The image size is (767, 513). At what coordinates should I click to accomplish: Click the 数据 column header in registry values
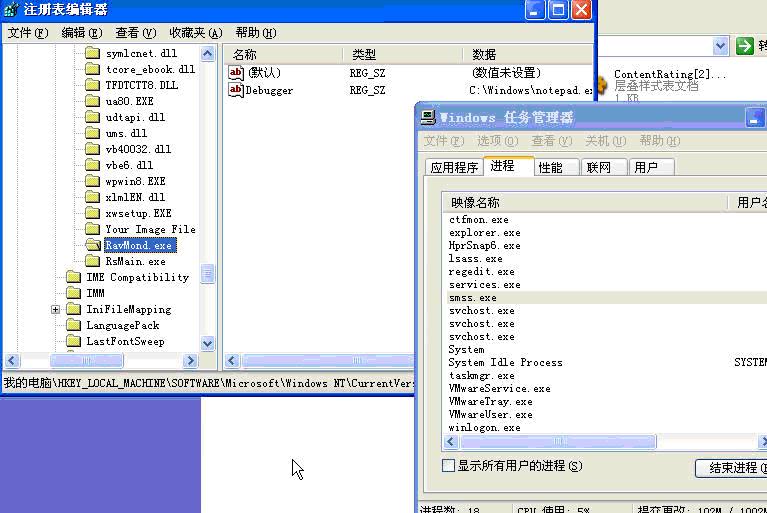point(527,54)
